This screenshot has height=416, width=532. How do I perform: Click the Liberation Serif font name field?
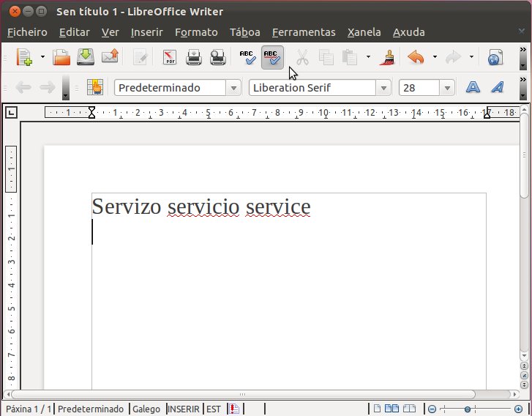(x=312, y=88)
